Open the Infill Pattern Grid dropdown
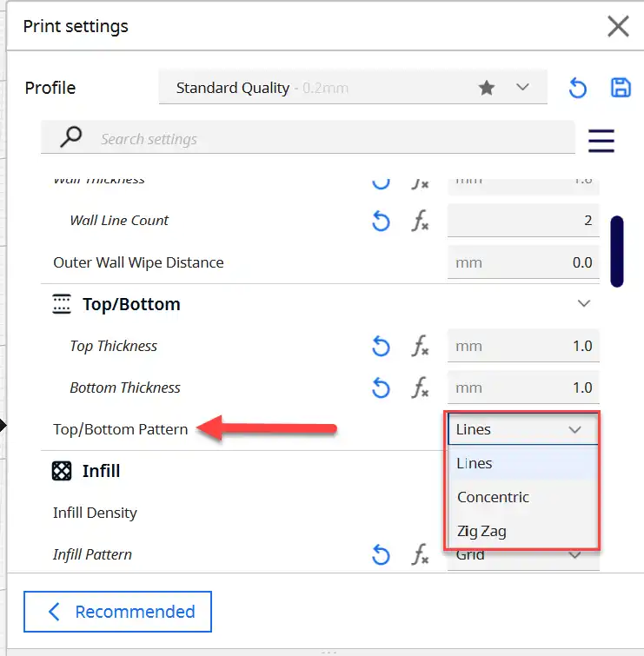The width and height of the screenshot is (644, 656). [x=523, y=559]
